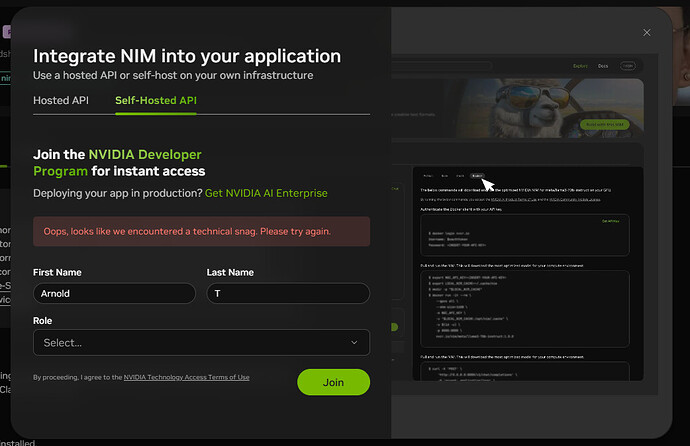The height and width of the screenshot is (446, 690).
Task: Focus the Last Name input field
Action: click(288, 293)
